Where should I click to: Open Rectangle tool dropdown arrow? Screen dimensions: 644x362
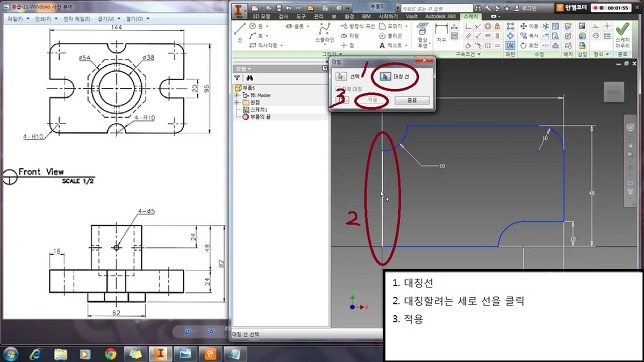point(282,45)
